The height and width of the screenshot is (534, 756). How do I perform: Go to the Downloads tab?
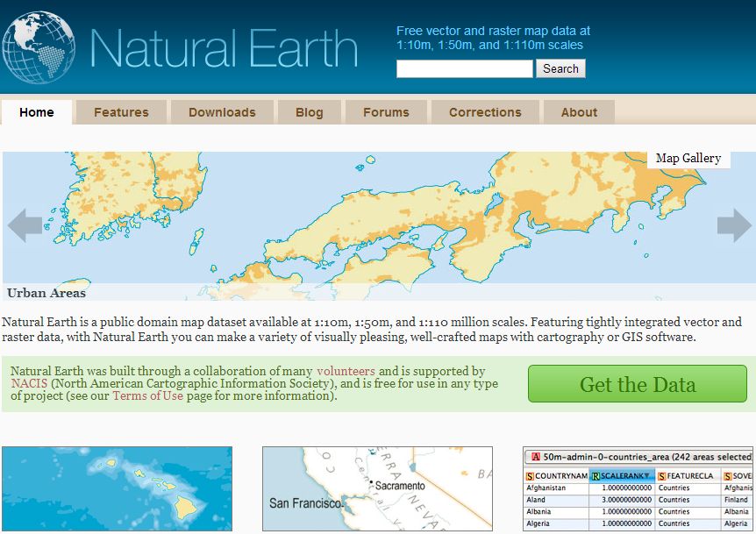point(222,112)
